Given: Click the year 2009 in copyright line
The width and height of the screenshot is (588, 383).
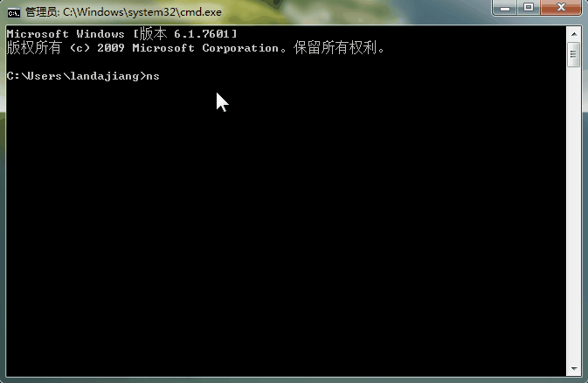Looking at the screenshot, I should click(111, 48).
